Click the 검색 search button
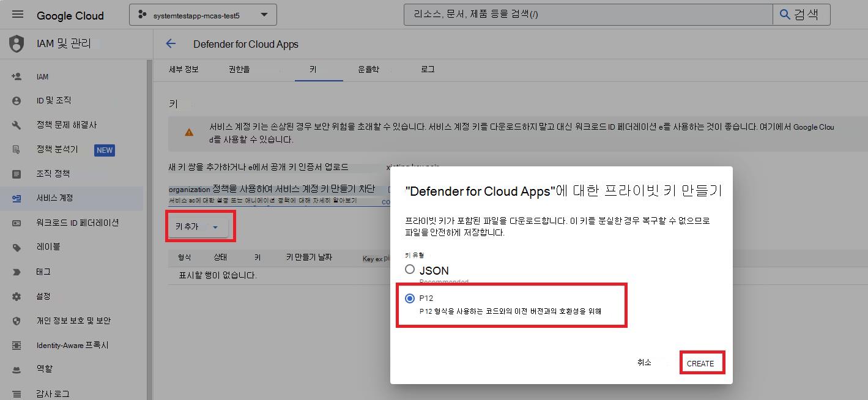 801,15
